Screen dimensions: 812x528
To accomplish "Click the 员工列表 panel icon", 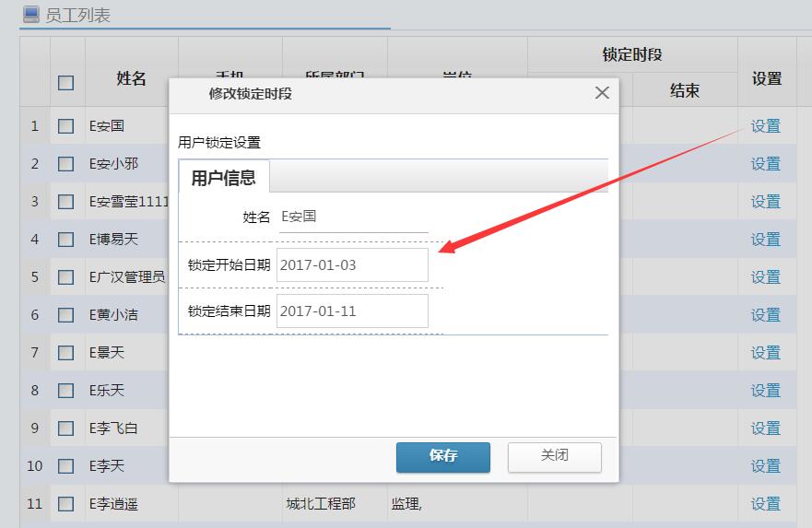I will pyautogui.click(x=31, y=15).
